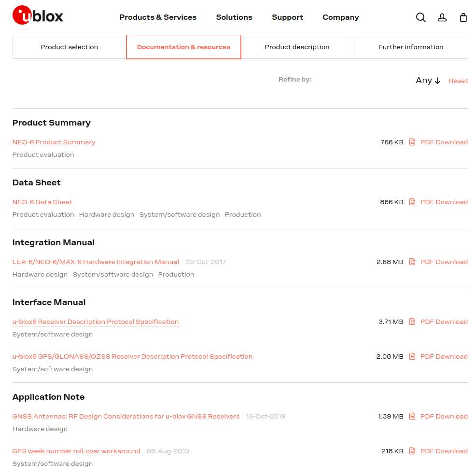Click PDF icon for NEO-6 Data Sheet

pyautogui.click(x=412, y=202)
